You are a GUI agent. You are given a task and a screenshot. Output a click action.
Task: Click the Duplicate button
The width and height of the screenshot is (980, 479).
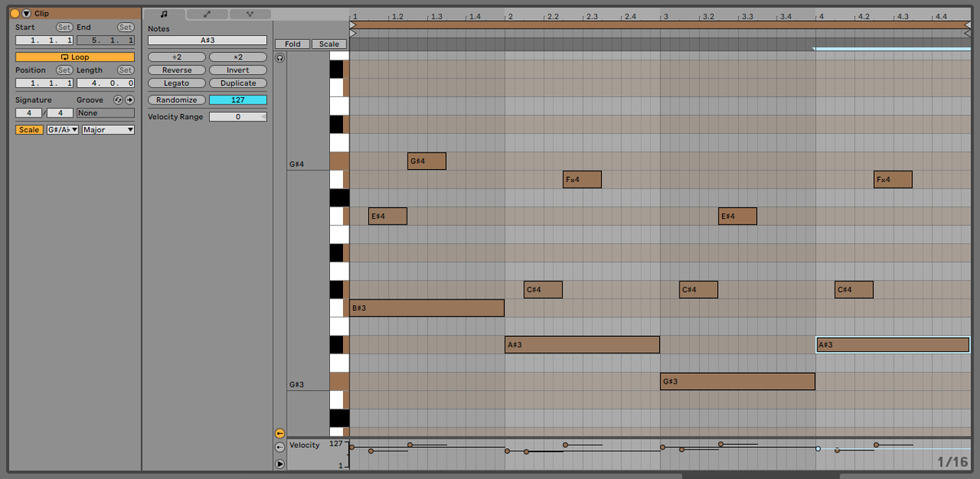(238, 83)
